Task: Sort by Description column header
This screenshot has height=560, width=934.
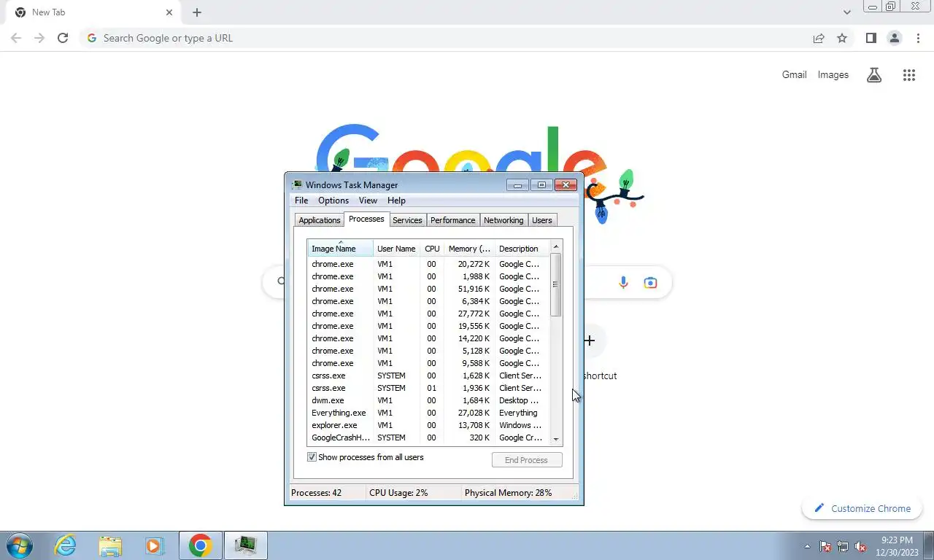Action: tap(522, 249)
